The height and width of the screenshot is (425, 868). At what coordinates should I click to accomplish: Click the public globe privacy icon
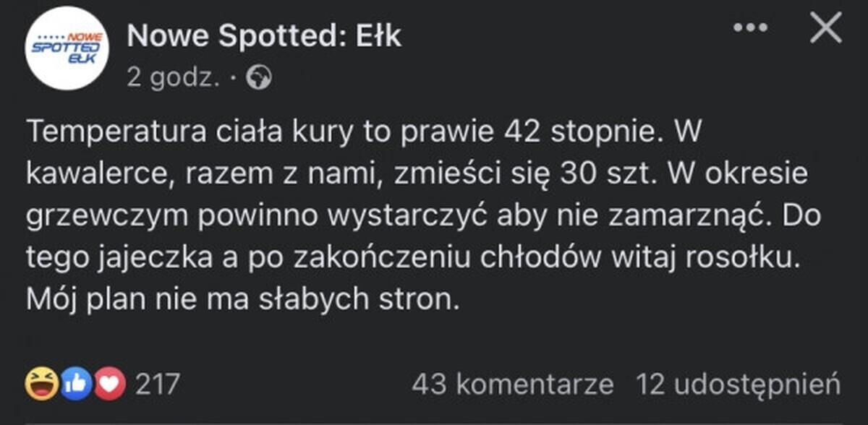pyautogui.click(x=259, y=78)
